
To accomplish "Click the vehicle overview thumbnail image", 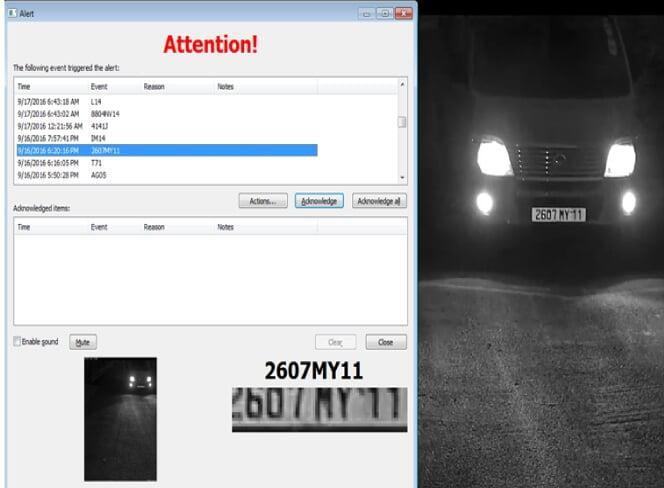I will [121, 405].
